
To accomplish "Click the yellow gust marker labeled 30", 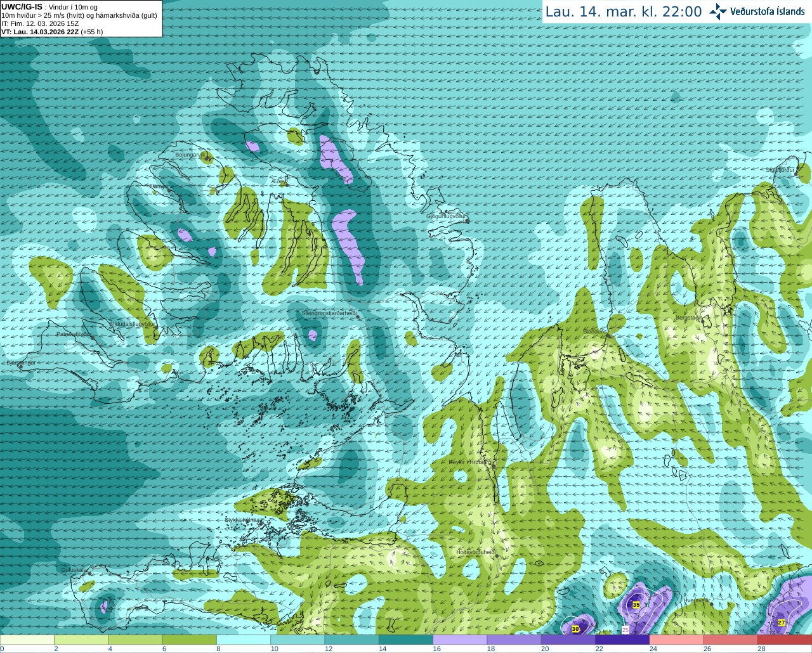I will [x=575, y=629].
